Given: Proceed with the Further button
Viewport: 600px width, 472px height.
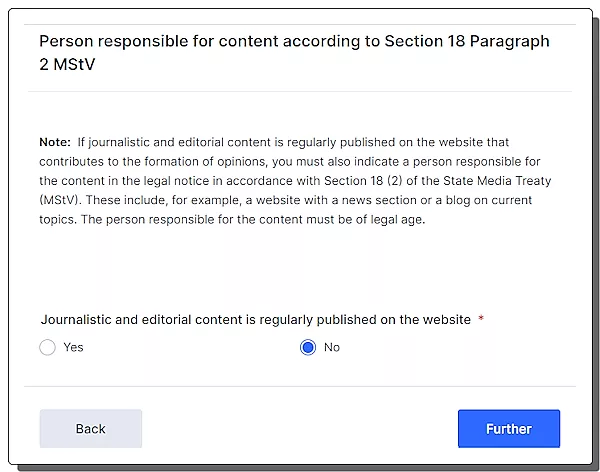Looking at the screenshot, I should pos(508,429).
